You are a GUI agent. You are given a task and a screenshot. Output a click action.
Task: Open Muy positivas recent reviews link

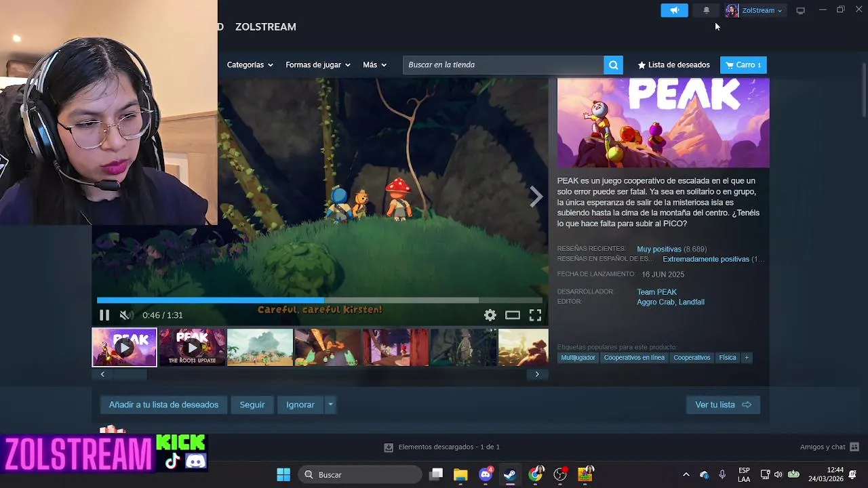658,249
